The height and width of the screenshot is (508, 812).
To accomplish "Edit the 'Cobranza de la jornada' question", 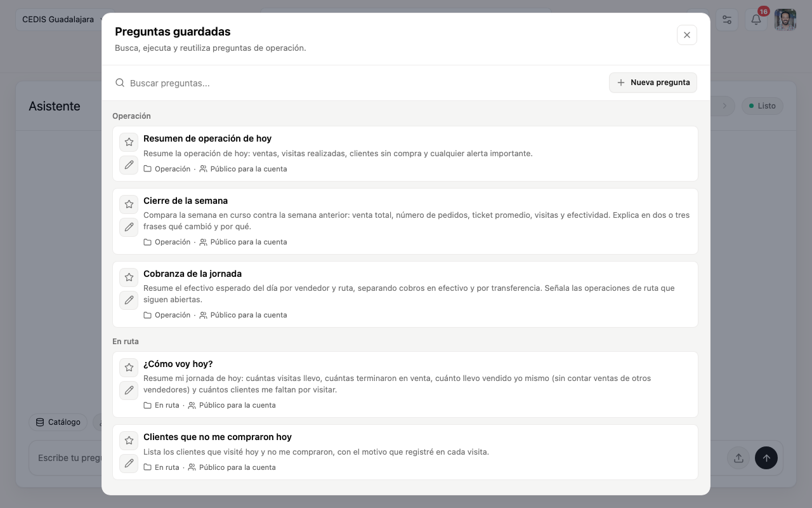I will tap(129, 300).
